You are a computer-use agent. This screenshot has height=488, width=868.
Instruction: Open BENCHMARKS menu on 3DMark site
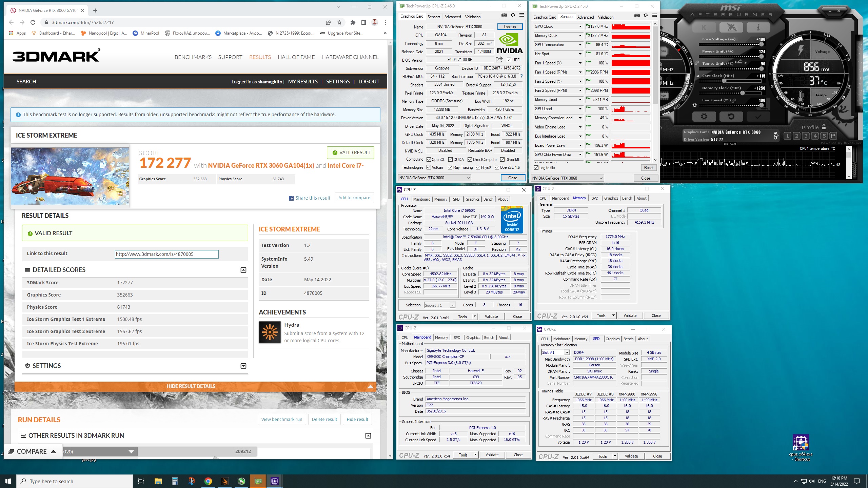point(193,57)
